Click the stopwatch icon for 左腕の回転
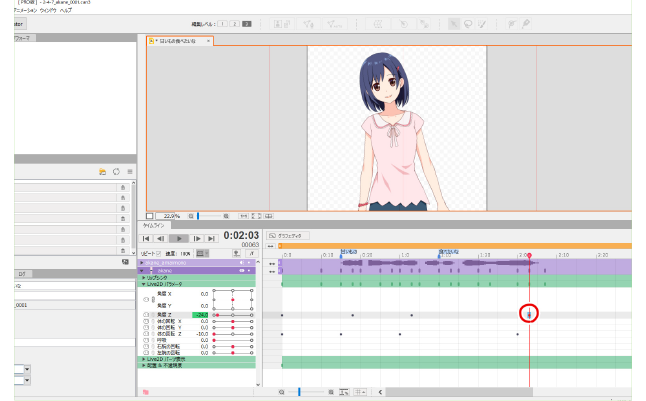This screenshot has width=646, height=401. pyautogui.click(x=146, y=353)
